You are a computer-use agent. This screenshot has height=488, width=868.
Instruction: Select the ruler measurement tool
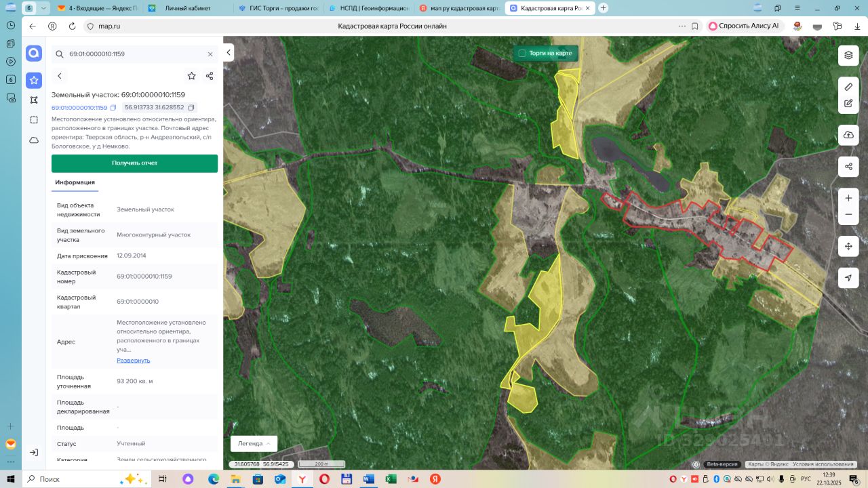(848, 87)
